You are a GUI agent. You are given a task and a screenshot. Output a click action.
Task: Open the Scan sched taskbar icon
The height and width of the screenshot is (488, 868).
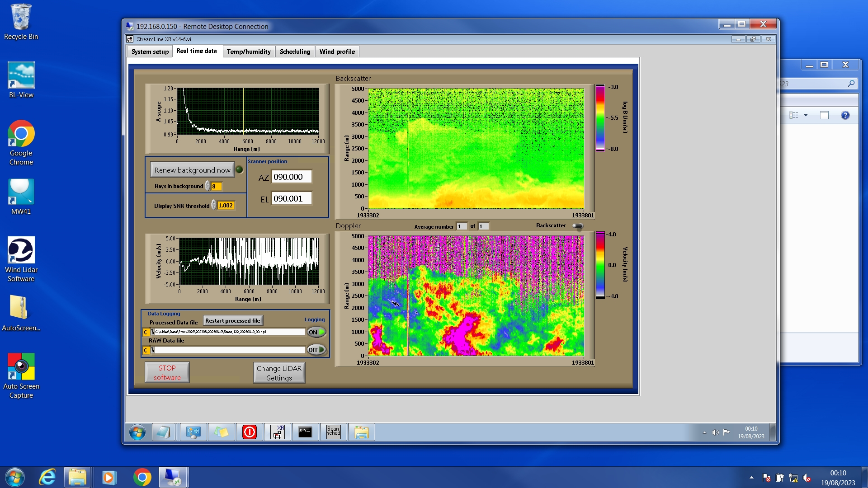click(x=334, y=432)
